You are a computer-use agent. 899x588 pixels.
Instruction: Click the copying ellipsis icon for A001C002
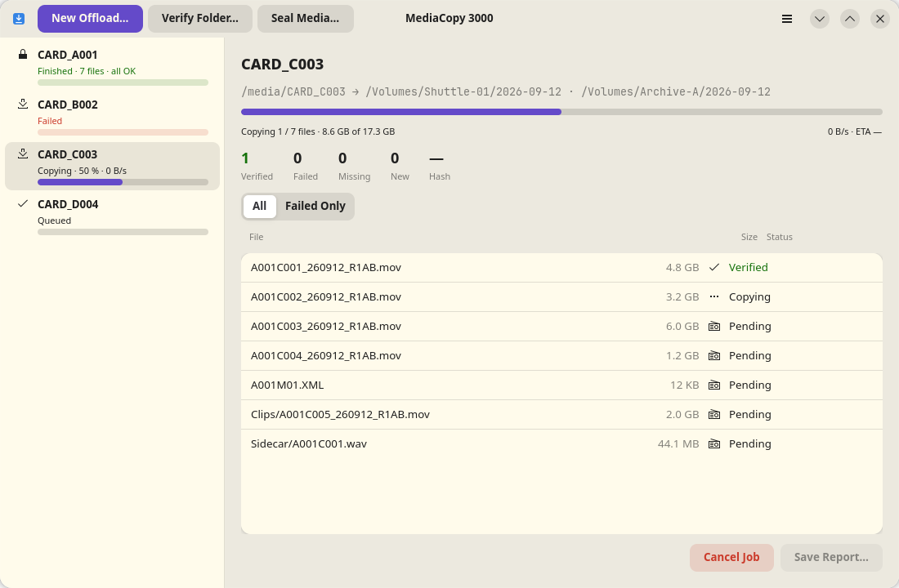click(x=713, y=297)
